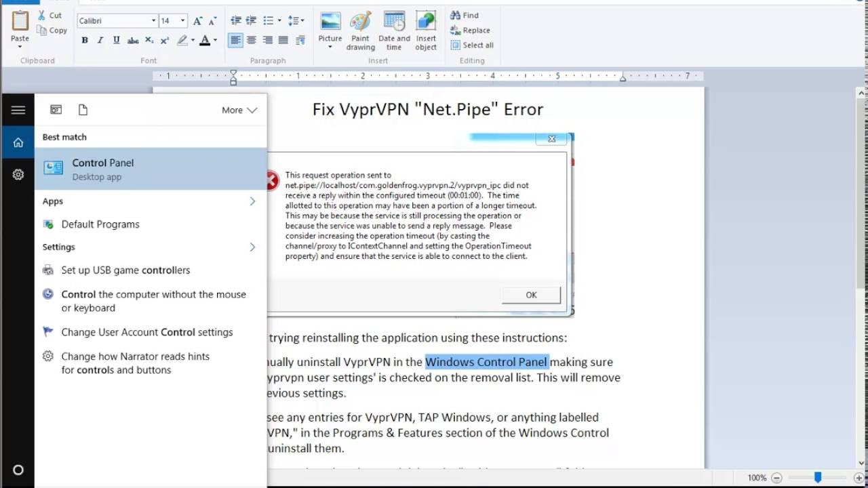Expand the Settings results section
Screen dimensions: 868x488
[x=252, y=247]
